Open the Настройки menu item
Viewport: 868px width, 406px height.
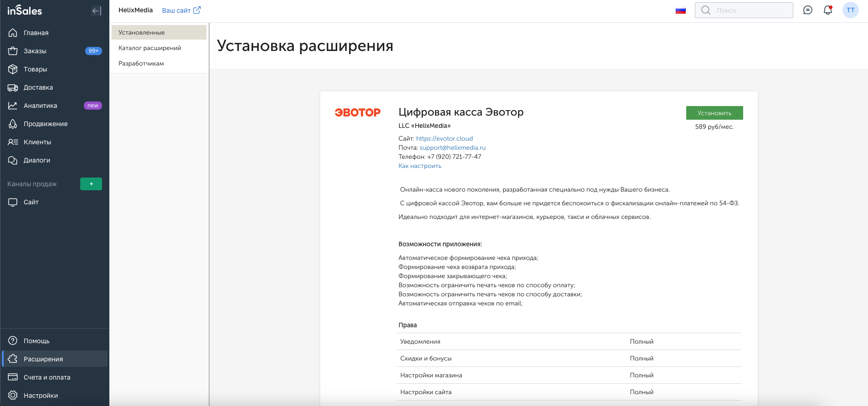pyautogui.click(x=55, y=396)
